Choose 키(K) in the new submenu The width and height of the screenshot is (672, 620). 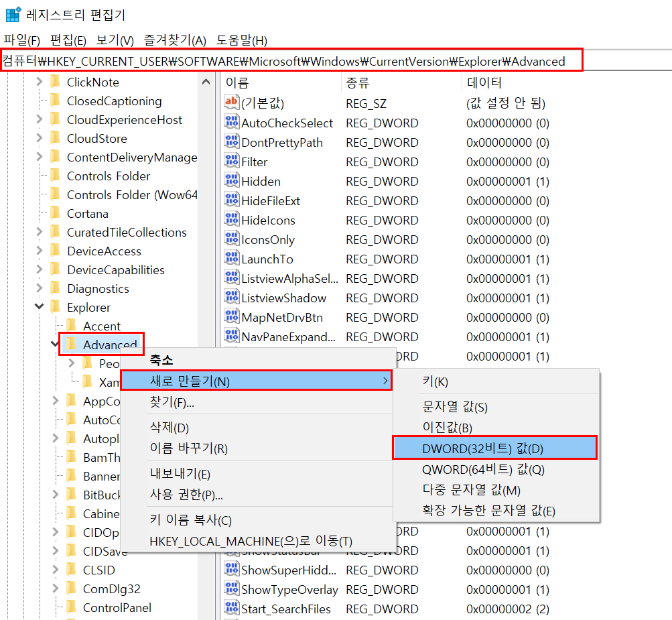tap(496, 381)
